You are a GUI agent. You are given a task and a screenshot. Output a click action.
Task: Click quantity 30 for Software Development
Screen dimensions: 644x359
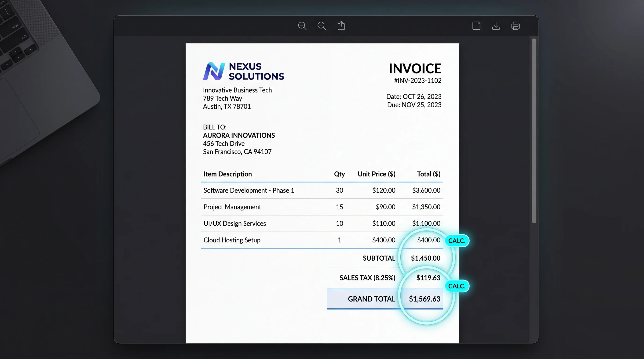[x=340, y=190]
